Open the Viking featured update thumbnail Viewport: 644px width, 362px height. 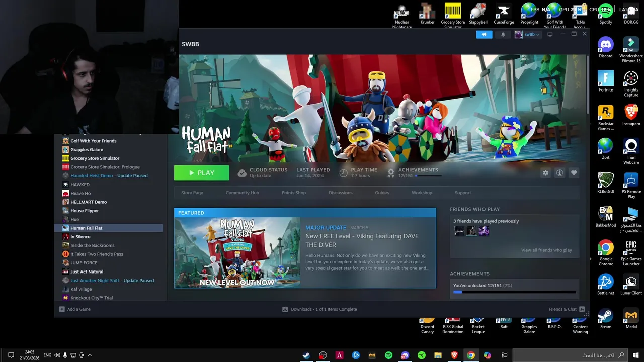coord(237,253)
